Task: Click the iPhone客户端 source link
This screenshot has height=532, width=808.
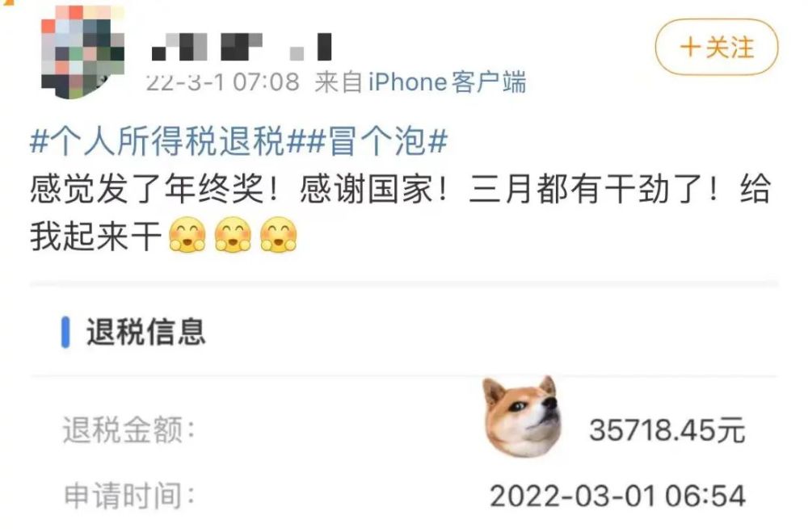Action: coord(448,82)
